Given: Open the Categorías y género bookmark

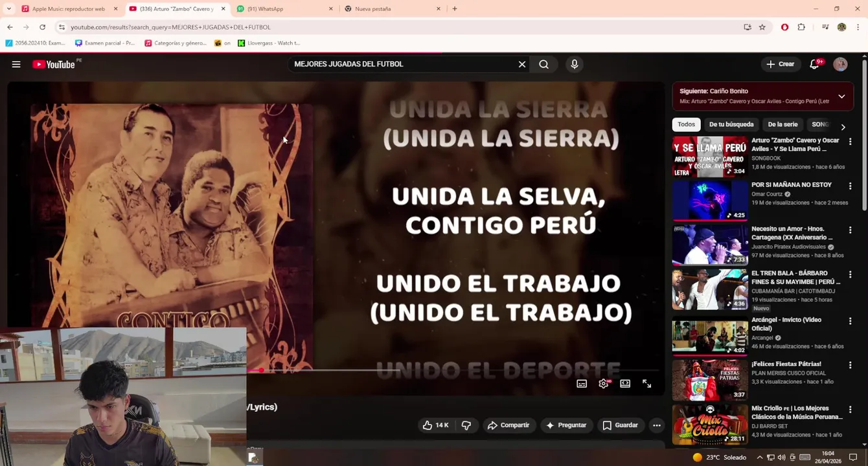Looking at the screenshot, I should pos(175,43).
